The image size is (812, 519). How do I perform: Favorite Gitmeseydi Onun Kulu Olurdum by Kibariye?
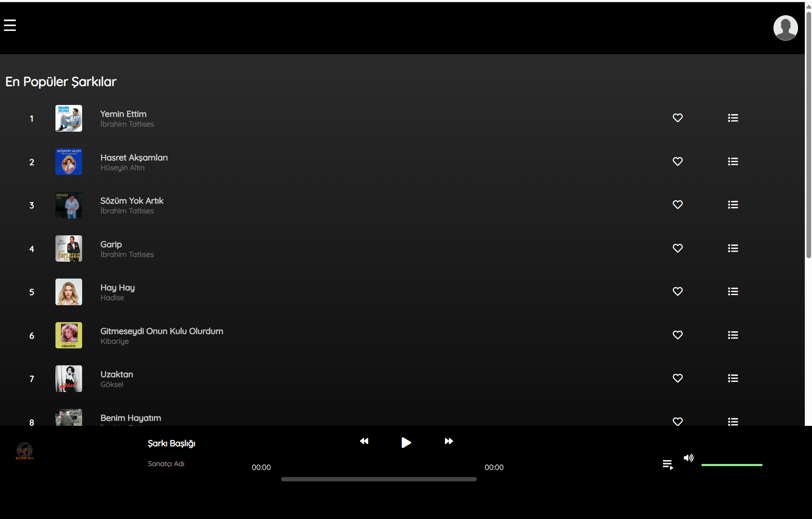tap(677, 335)
